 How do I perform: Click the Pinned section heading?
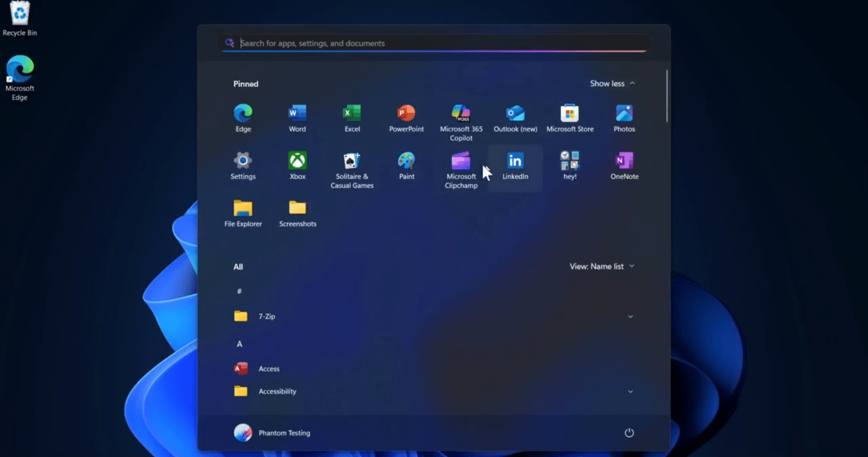point(246,84)
